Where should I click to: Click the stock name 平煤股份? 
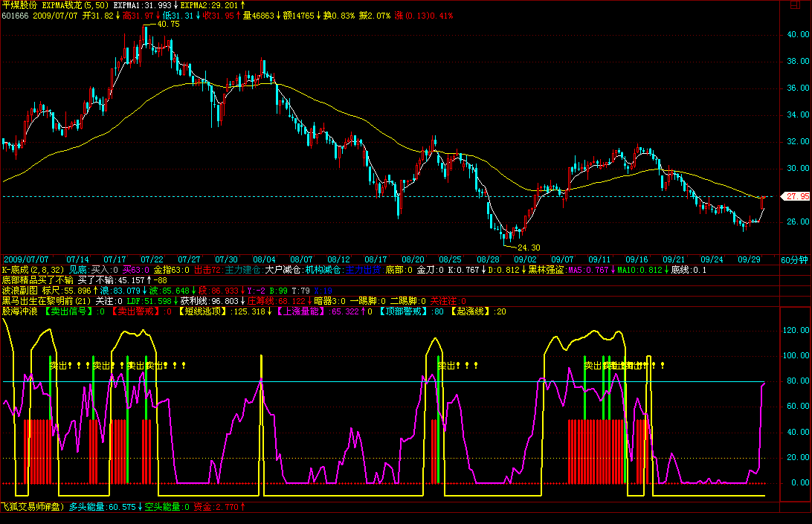[19, 5]
